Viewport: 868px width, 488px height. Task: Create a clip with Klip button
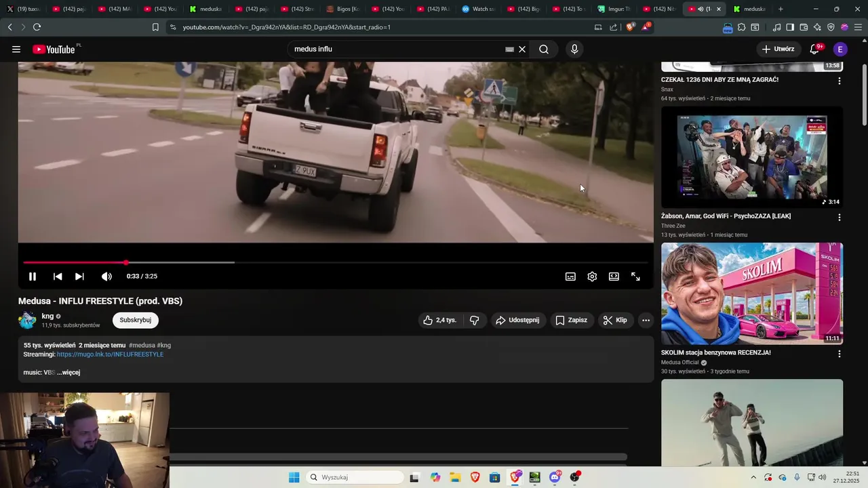click(615, 320)
